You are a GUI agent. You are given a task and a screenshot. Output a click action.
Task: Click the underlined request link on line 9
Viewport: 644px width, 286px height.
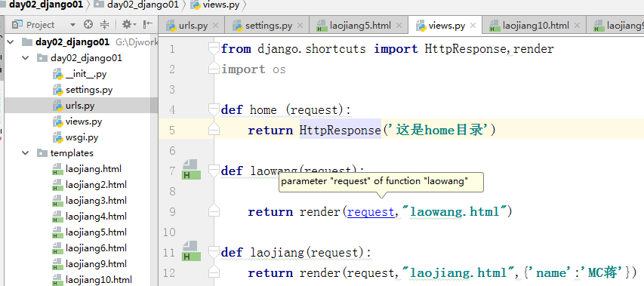tap(371, 212)
